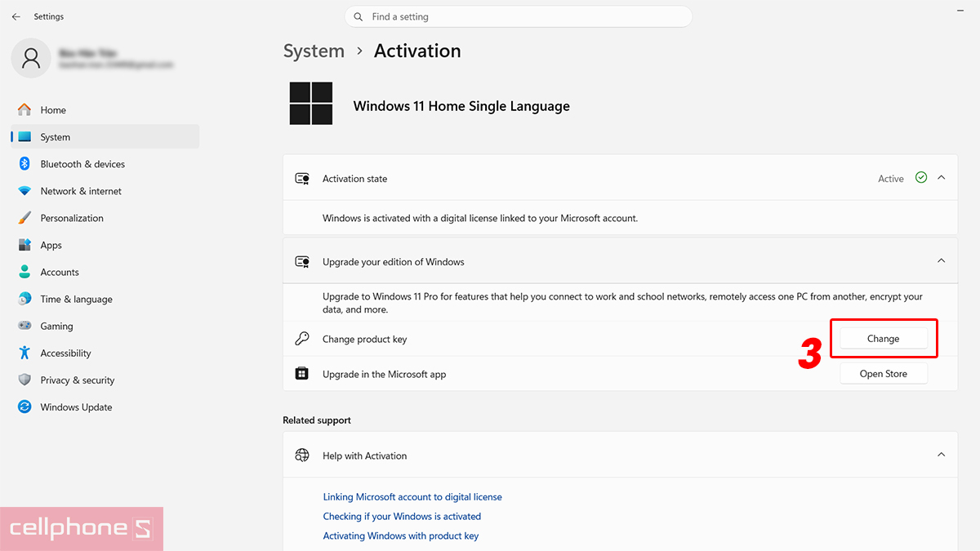The width and height of the screenshot is (980, 551).
Task: Open Checking if your Windows is activated
Action: 402,516
